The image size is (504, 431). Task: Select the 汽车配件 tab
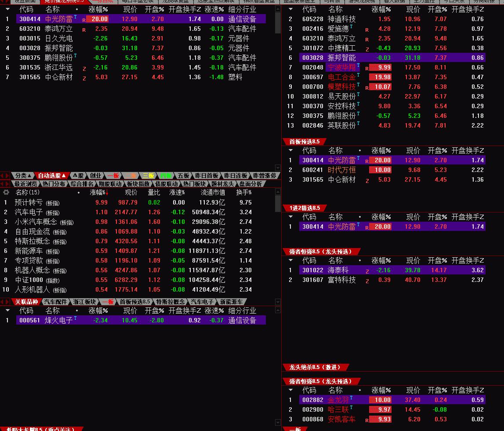tap(55, 302)
